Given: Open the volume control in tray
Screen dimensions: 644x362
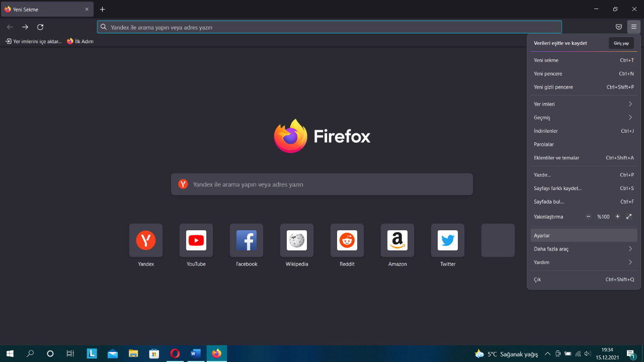Looking at the screenshot, I should coord(588,354).
